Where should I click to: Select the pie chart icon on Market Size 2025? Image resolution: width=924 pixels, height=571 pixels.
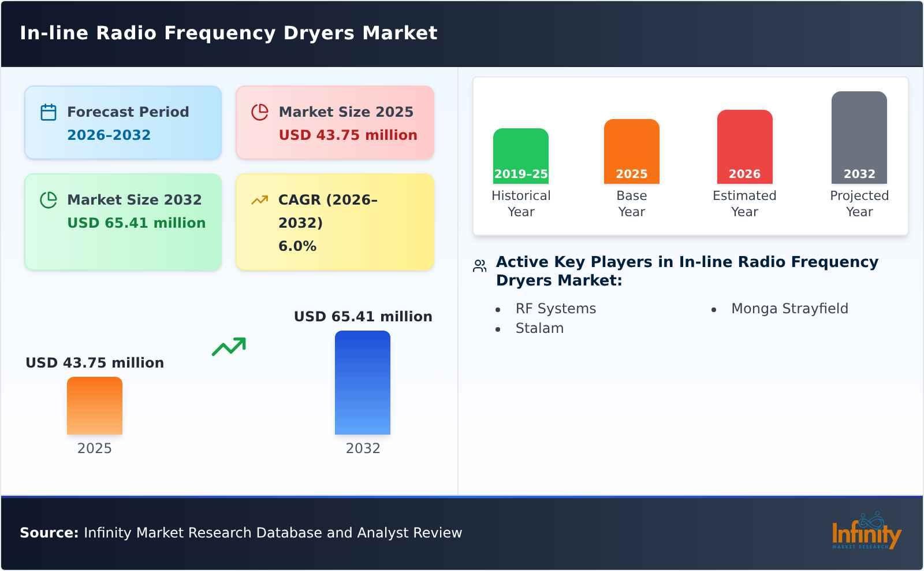coord(260,112)
